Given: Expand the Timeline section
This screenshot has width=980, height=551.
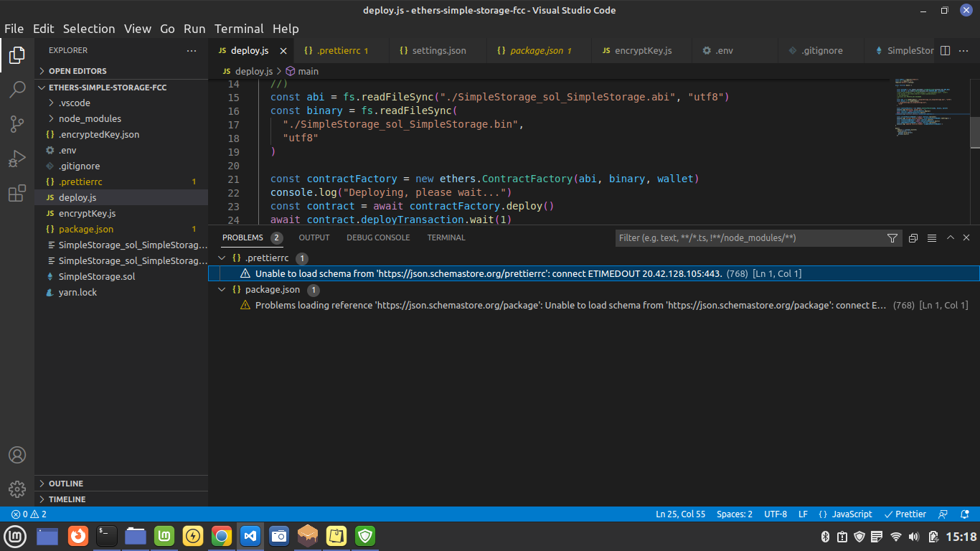Looking at the screenshot, I should [121, 499].
